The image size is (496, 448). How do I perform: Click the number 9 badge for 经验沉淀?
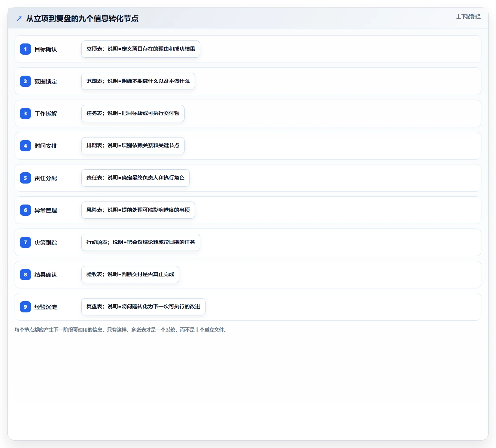pyautogui.click(x=25, y=307)
